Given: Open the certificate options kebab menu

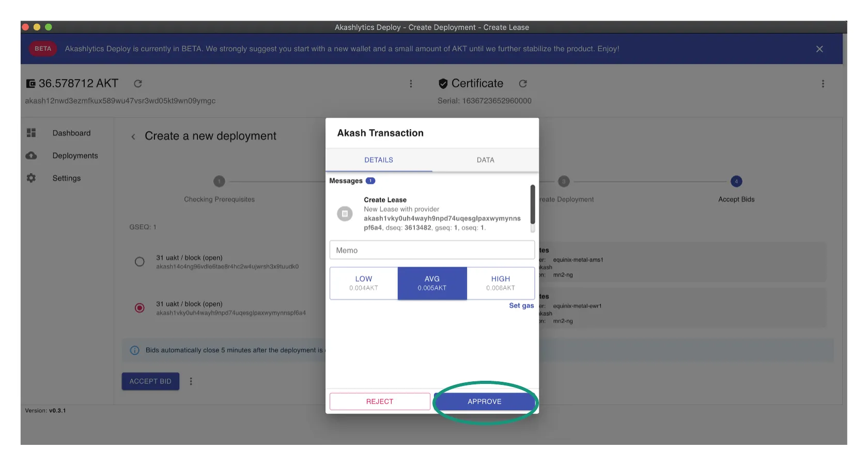Looking at the screenshot, I should tap(823, 84).
